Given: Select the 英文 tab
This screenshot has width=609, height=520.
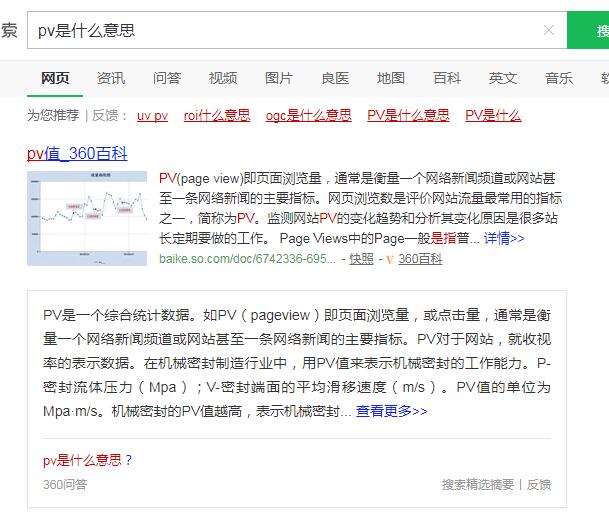Looking at the screenshot, I should 503,78.
